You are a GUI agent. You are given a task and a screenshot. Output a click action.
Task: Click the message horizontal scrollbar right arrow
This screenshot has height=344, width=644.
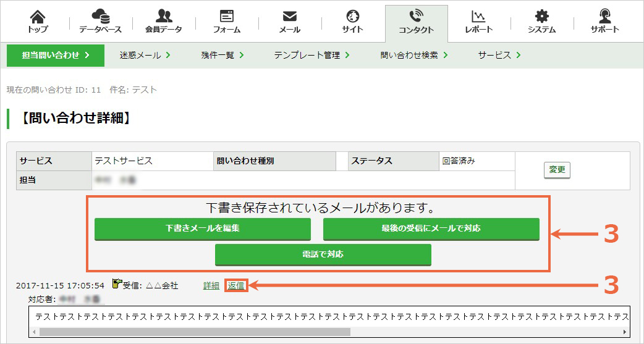(625, 332)
